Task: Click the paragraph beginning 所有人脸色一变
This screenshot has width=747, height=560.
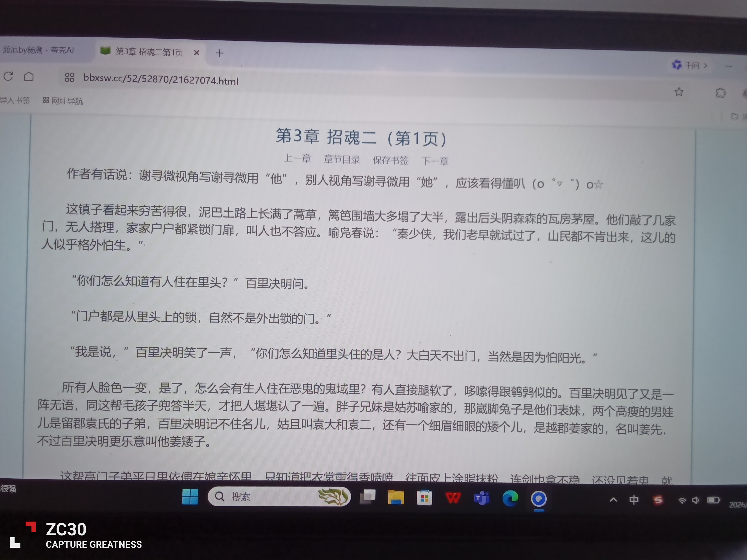Action: (x=355, y=415)
